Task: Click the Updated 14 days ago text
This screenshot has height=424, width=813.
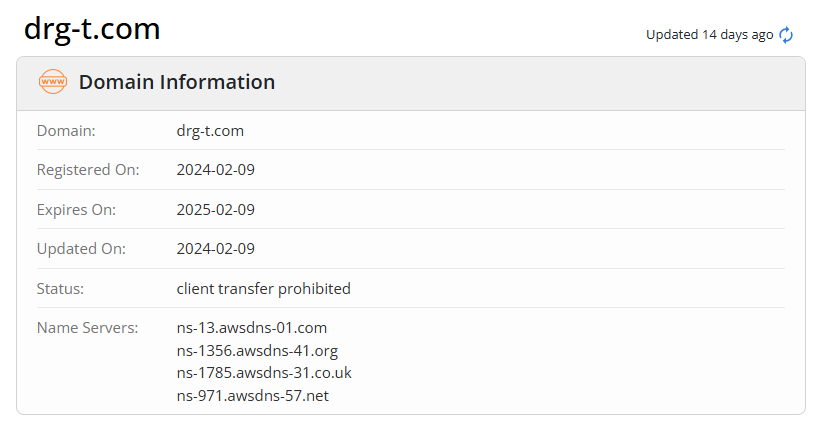Action: tap(709, 35)
